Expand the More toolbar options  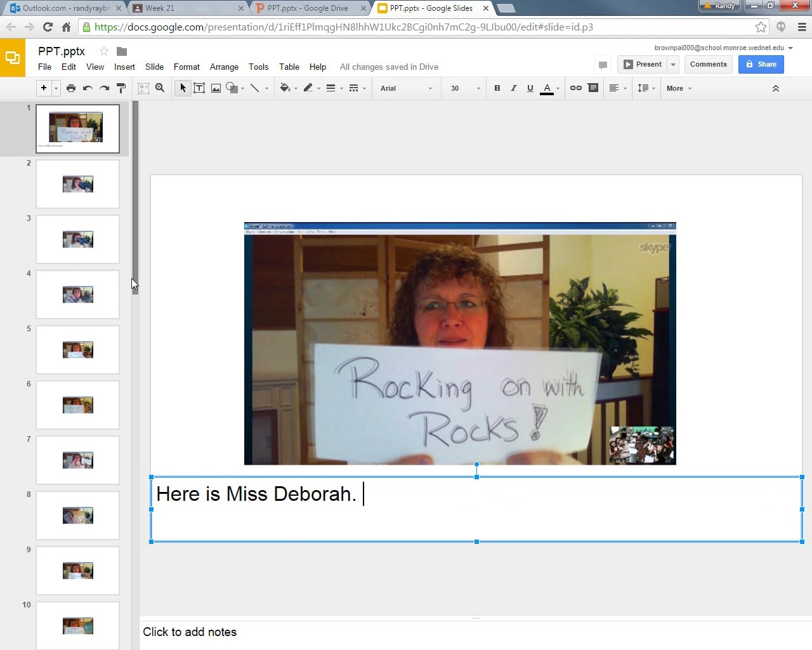679,88
